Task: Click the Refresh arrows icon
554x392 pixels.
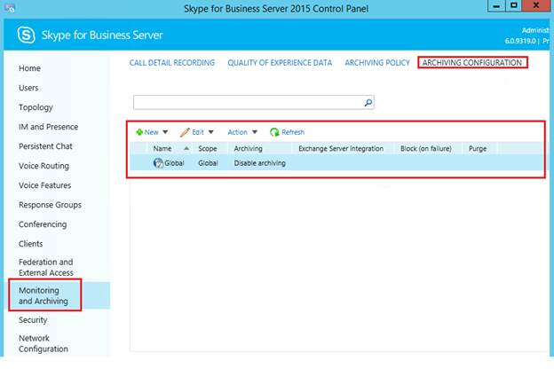Action: tap(274, 132)
